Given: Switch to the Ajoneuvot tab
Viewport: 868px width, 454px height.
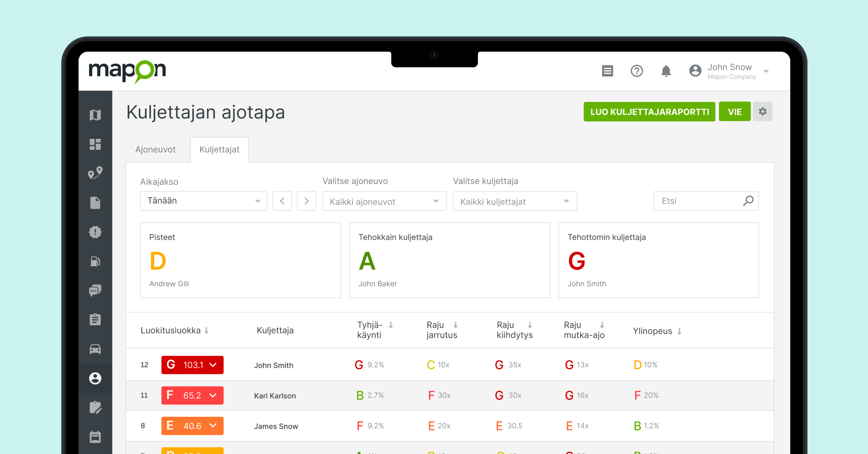Looking at the screenshot, I should pos(155,150).
